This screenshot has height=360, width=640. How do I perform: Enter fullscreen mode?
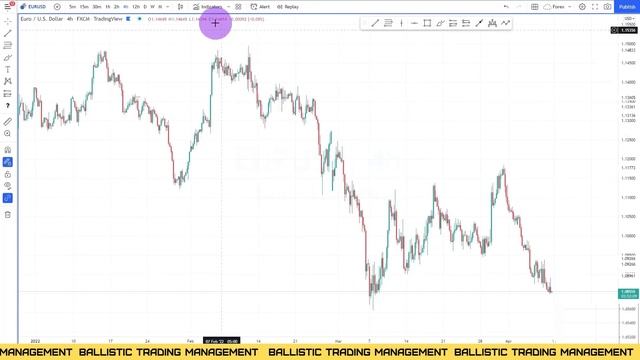pos(595,7)
